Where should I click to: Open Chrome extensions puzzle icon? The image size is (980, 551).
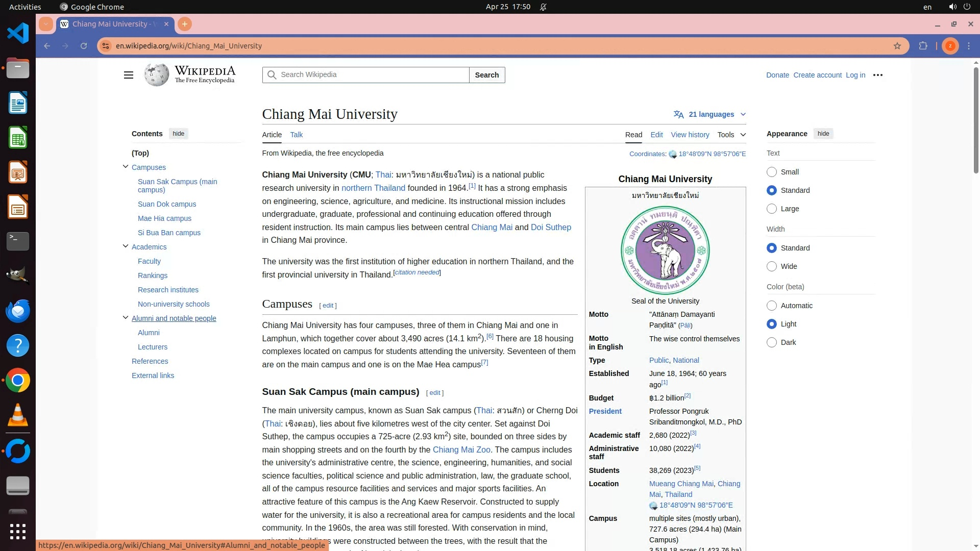tap(923, 46)
